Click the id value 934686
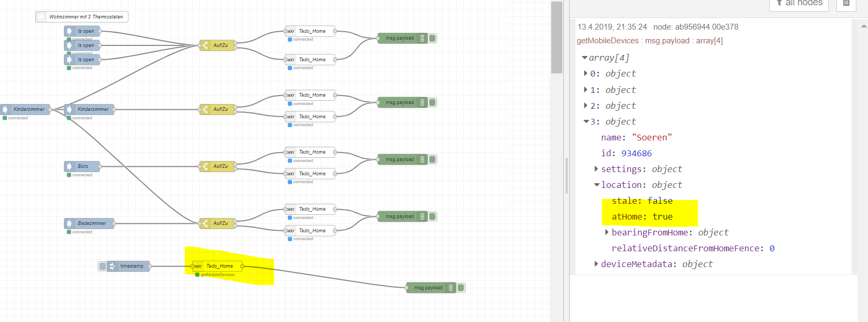 pyautogui.click(x=637, y=153)
